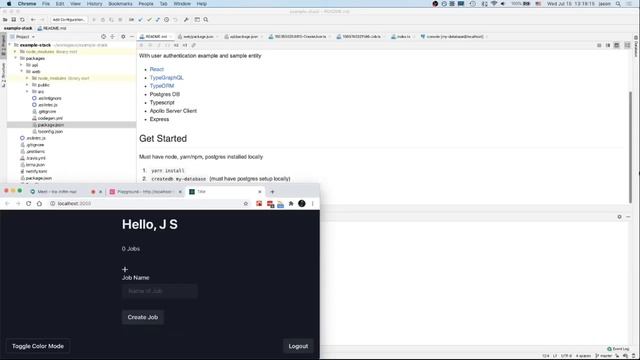Open the Add Configuration dropdown
The image size is (640, 360).
[69, 20]
